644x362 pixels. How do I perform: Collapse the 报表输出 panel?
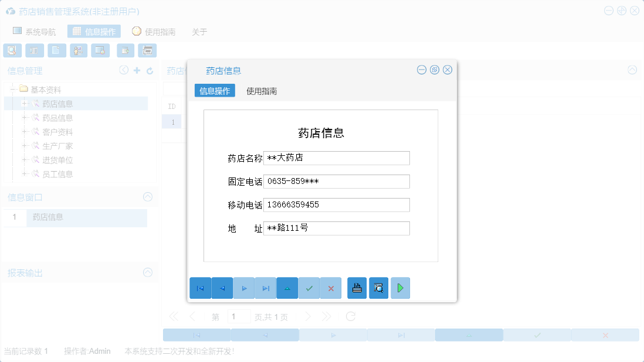pos(147,273)
